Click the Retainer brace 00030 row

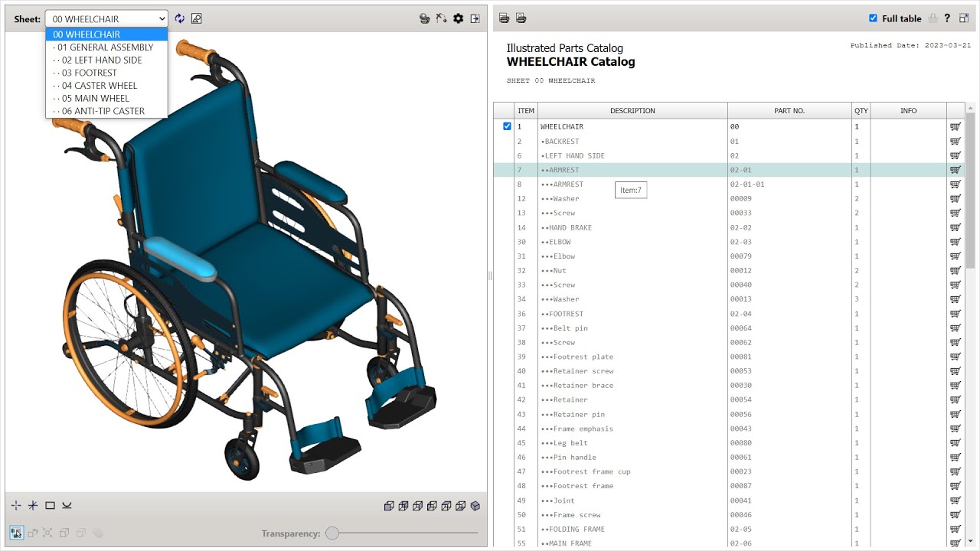[x=729, y=386]
